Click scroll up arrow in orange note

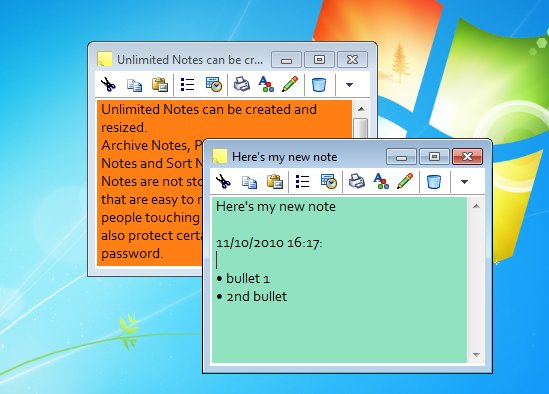tap(361, 109)
